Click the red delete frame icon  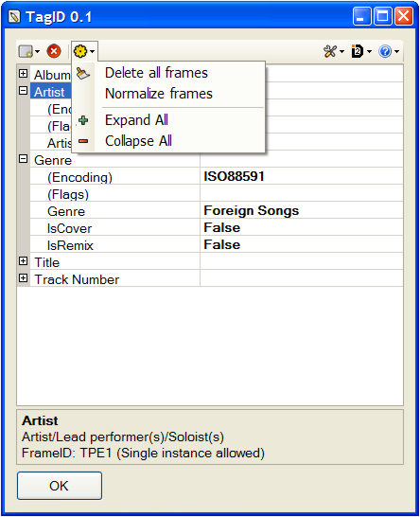coord(54,51)
